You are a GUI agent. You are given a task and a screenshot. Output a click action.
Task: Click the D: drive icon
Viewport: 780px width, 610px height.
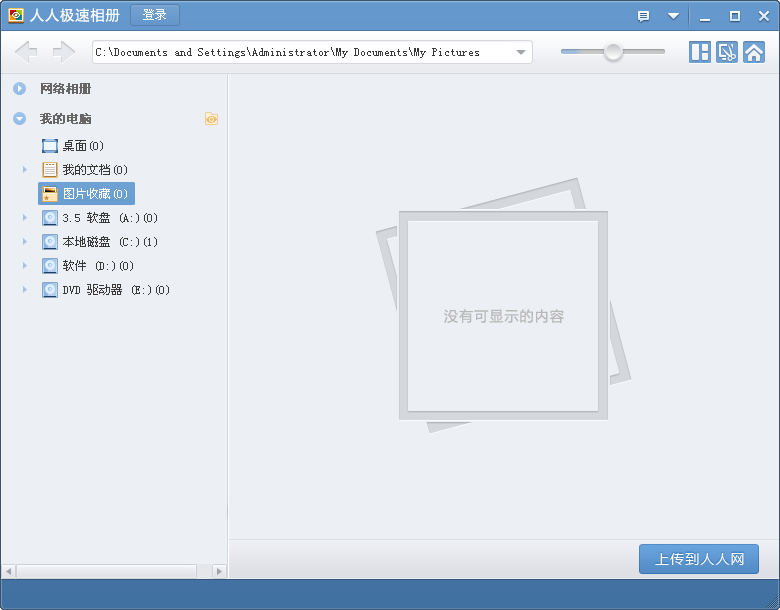(50, 266)
